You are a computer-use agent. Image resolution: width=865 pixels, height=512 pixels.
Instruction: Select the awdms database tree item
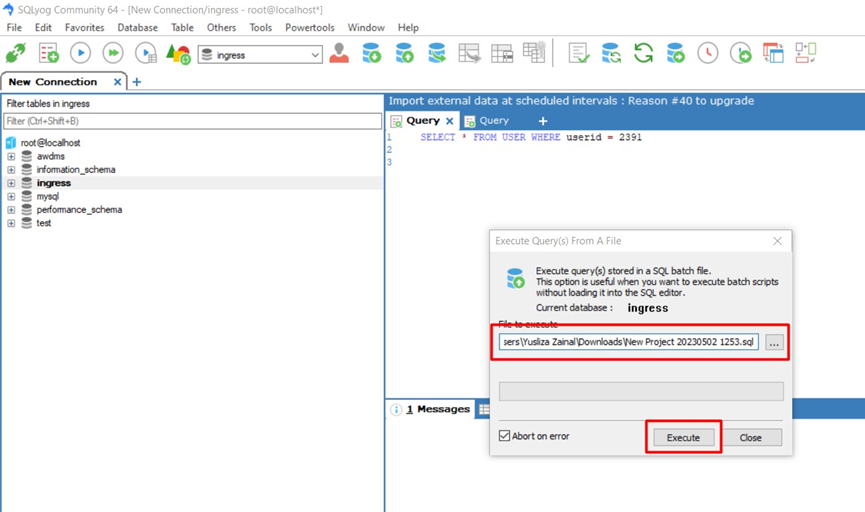[50, 156]
